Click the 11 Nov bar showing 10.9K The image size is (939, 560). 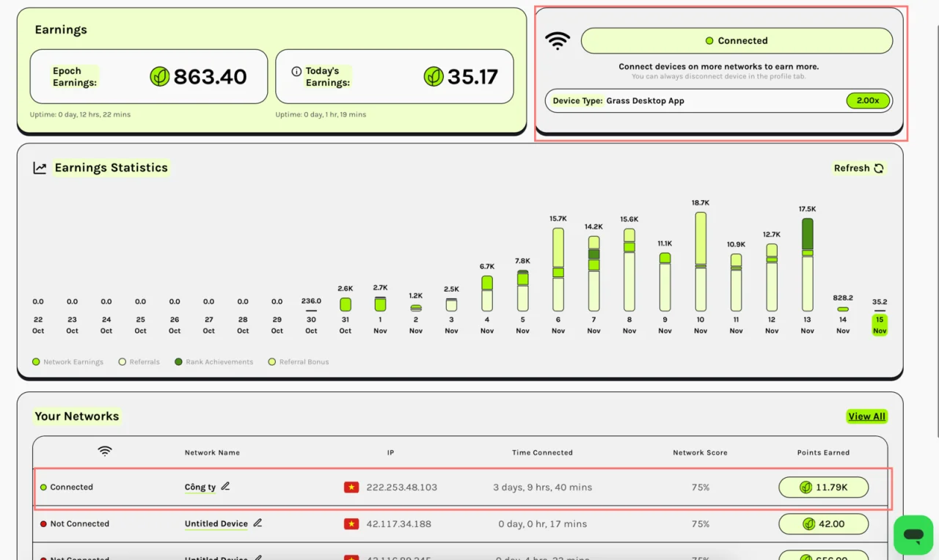click(736, 283)
